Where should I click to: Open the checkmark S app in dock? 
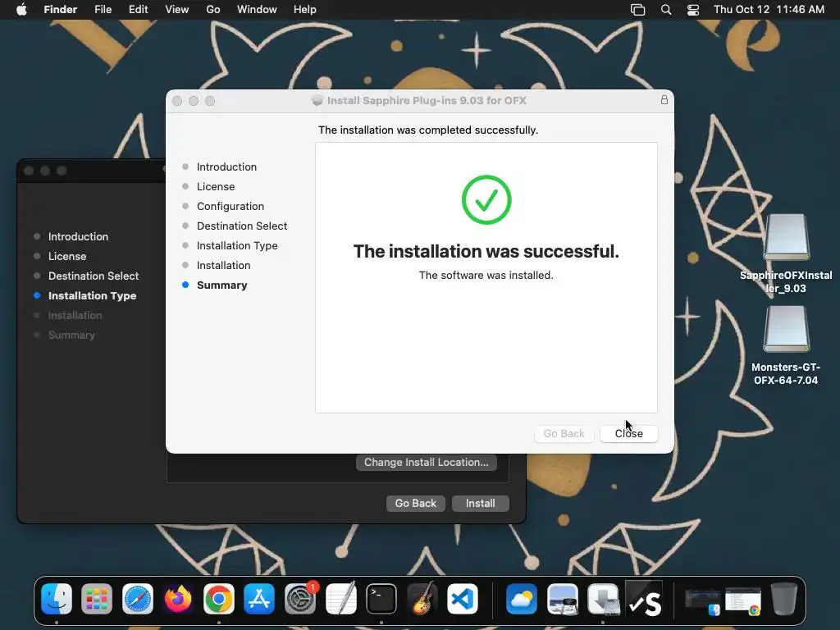(x=644, y=598)
